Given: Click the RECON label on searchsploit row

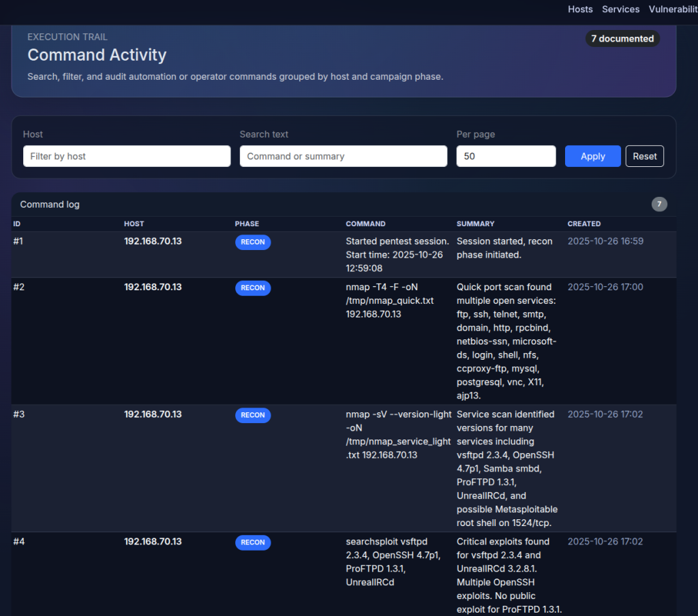Looking at the screenshot, I should tap(253, 542).
